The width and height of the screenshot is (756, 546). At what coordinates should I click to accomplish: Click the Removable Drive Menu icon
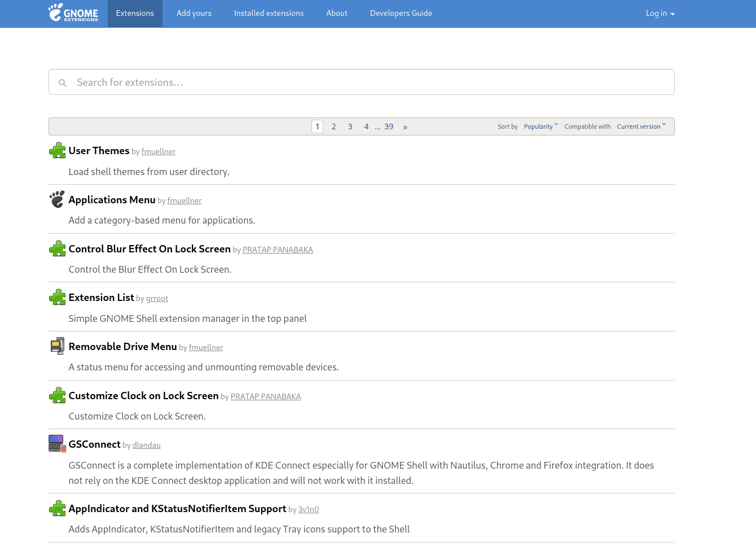(x=57, y=346)
